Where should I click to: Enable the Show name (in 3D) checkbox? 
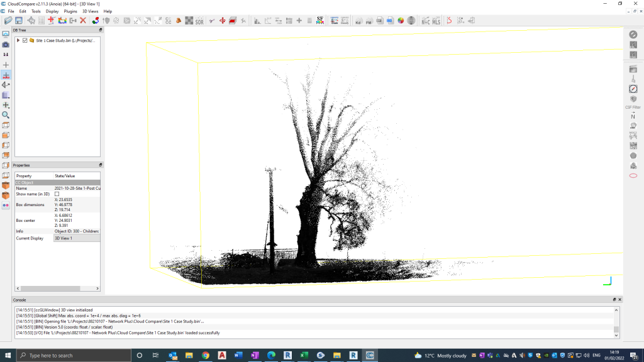pyautogui.click(x=57, y=194)
